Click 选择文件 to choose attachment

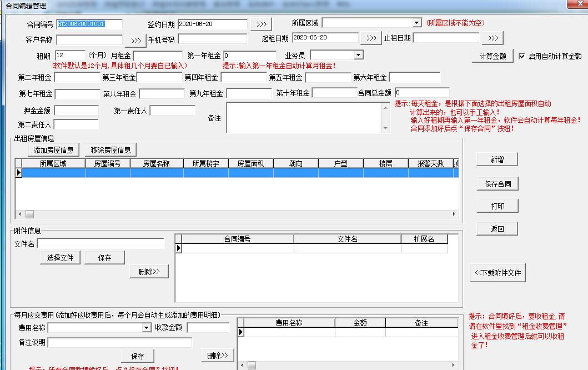coord(60,258)
